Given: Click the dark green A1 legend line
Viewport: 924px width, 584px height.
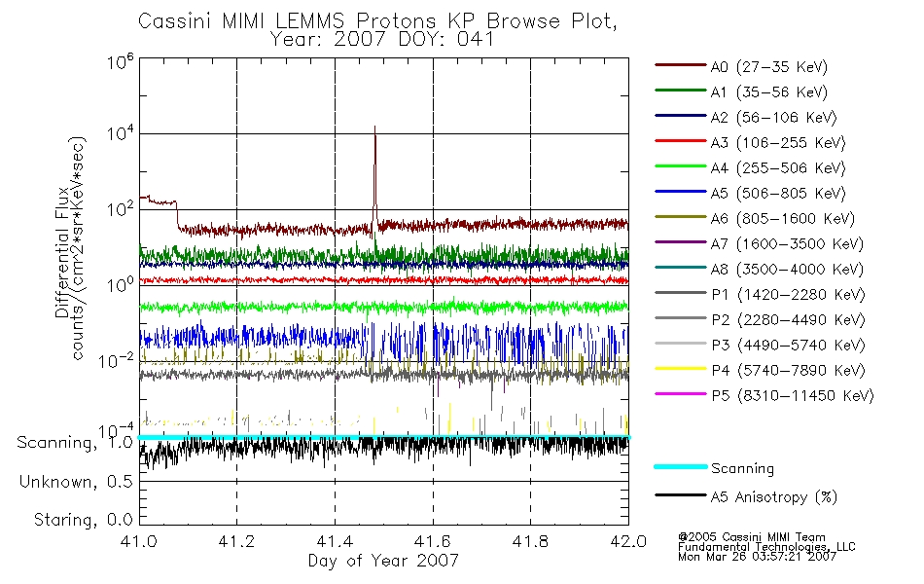Looking at the screenshot, I should tap(680, 91).
